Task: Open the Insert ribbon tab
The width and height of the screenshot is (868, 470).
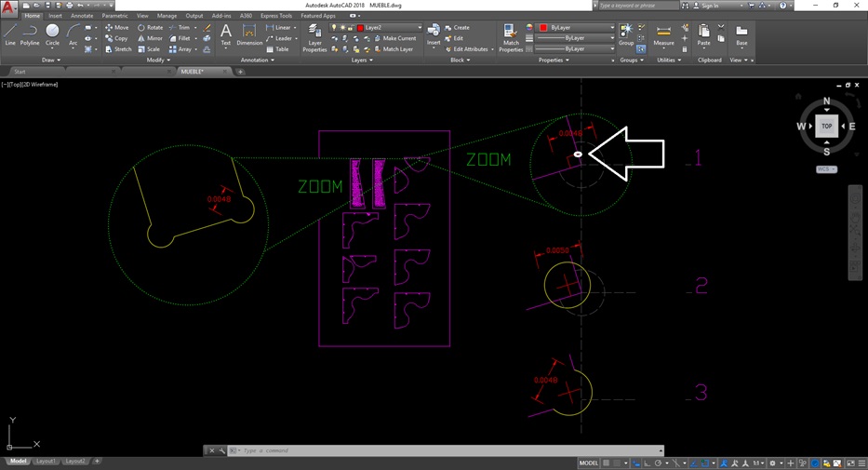Action: tap(55, 16)
